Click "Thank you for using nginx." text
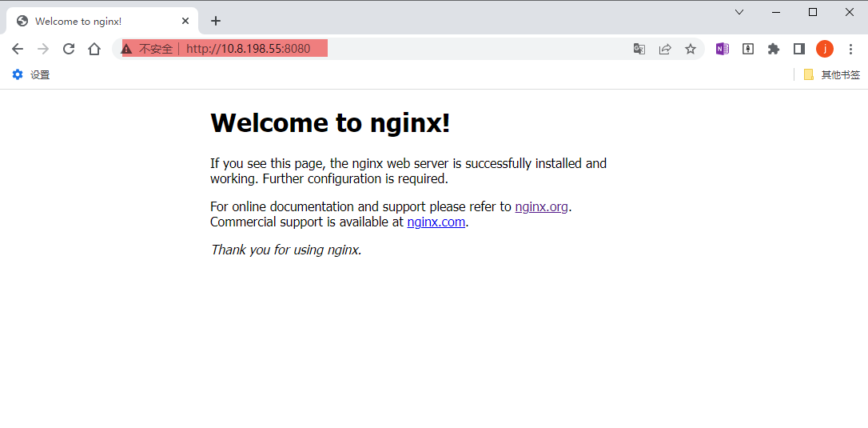This screenshot has height=428, width=868. 286,250
